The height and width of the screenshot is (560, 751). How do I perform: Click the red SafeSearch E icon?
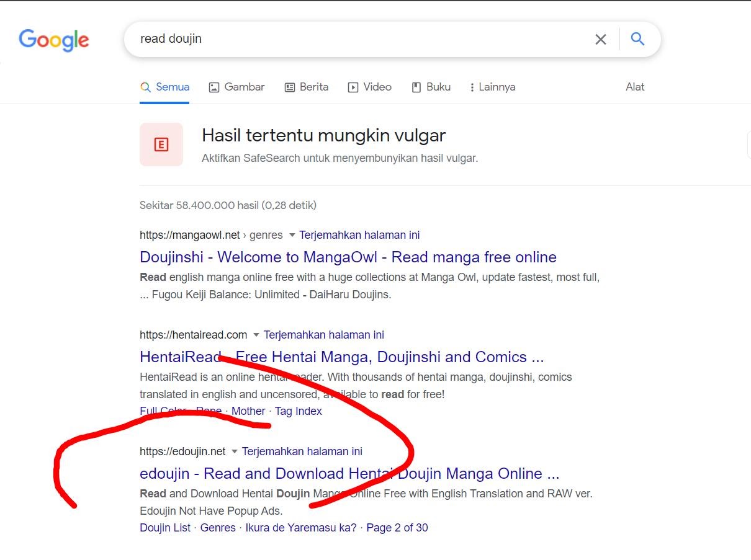(x=161, y=144)
